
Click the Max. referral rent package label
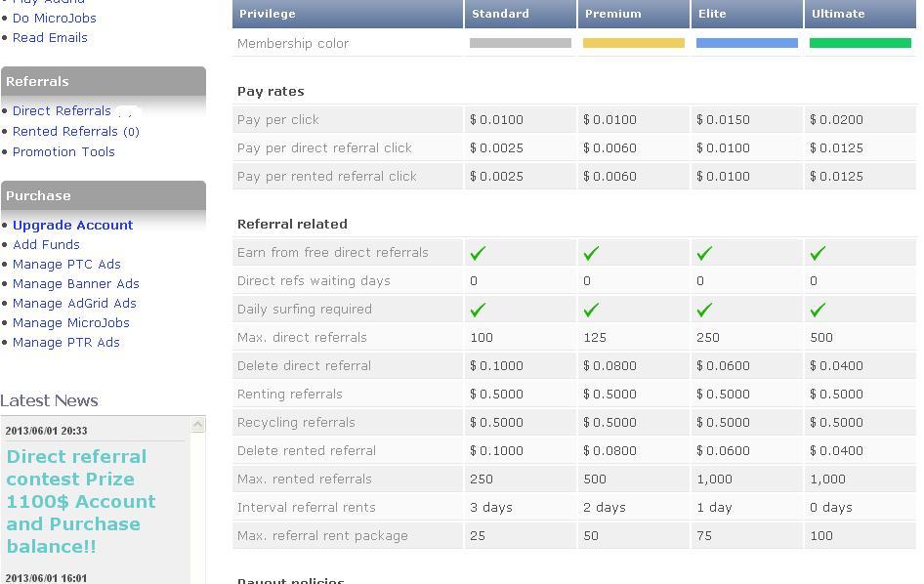pos(322,535)
